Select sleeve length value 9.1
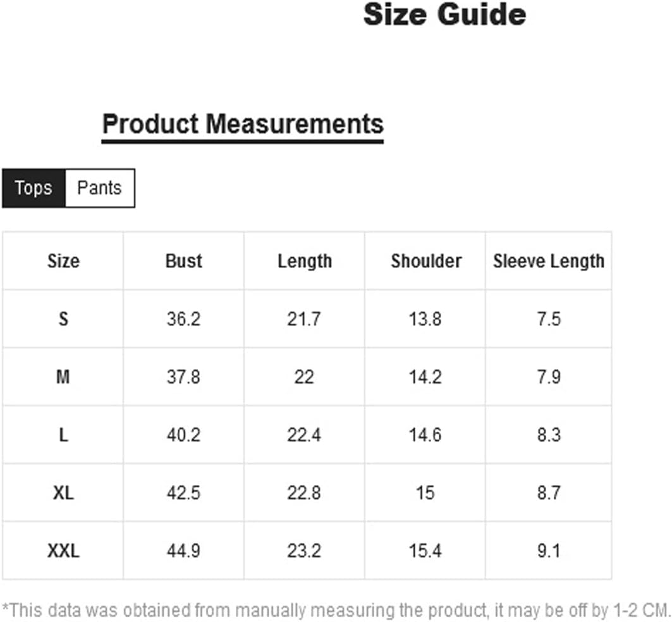672x622 pixels. 549,551
